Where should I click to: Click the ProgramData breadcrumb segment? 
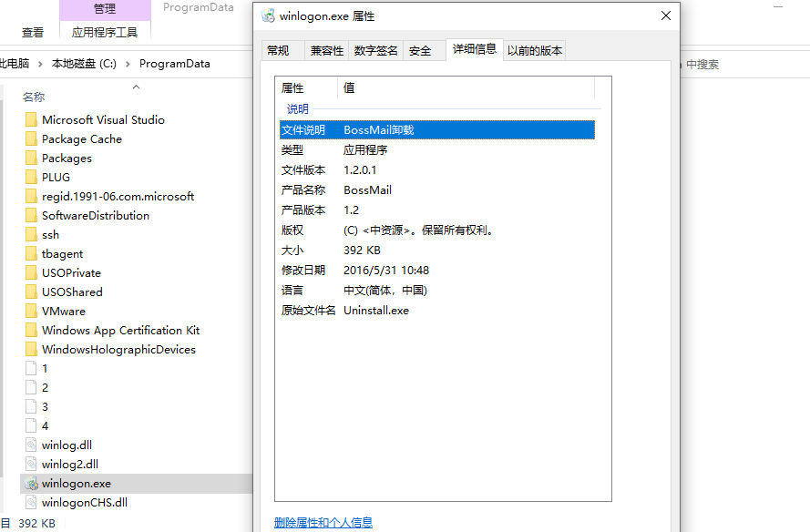click(175, 64)
